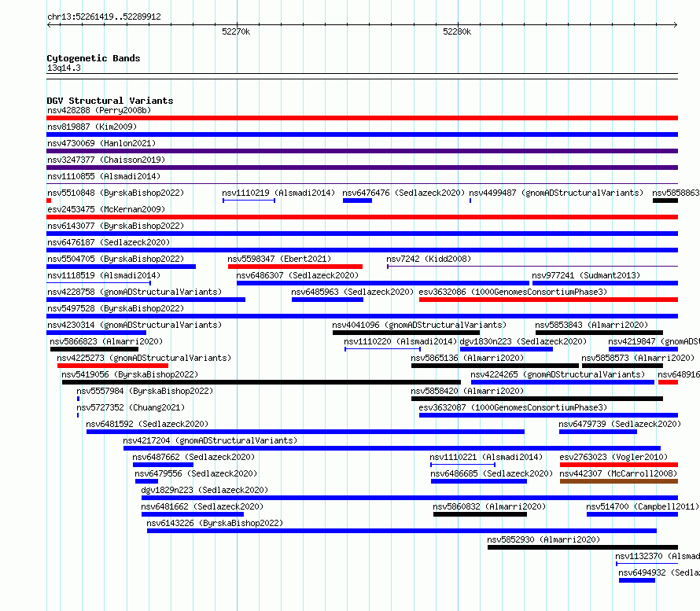Click the nsv6479739 (Sedlazeck2020) blue bar
The width and height of the screenshot is (700, 611).
coord(598,432)
